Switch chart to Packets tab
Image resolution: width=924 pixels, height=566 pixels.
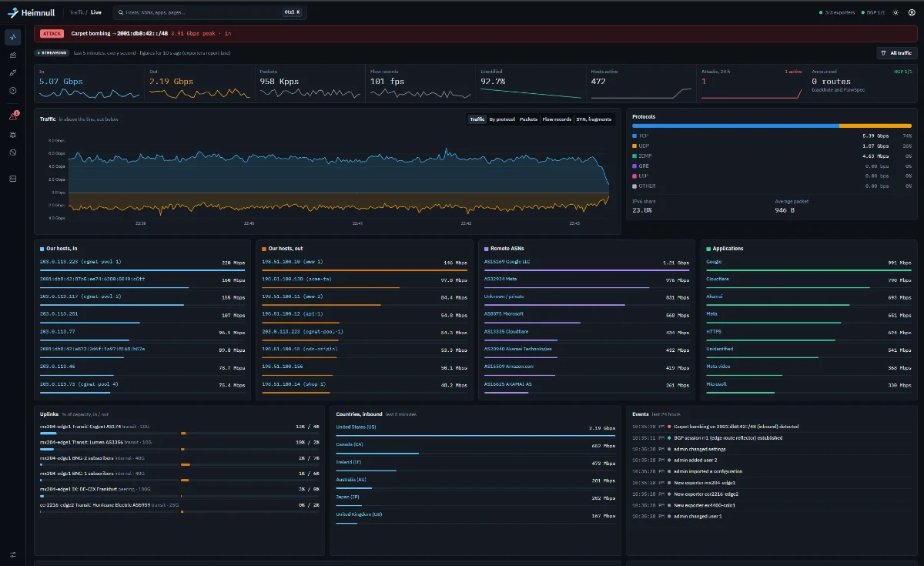point(528,119)
